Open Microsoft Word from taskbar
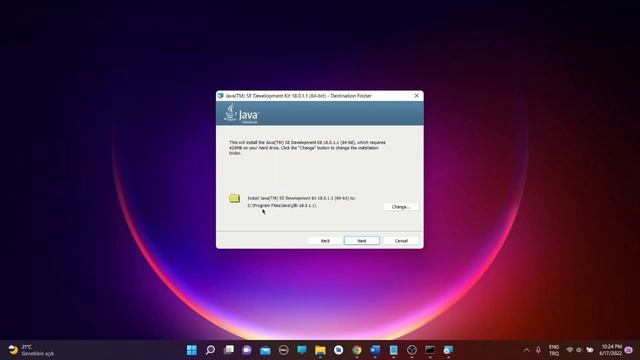The image size is (640, 360). tap(375, 350)
